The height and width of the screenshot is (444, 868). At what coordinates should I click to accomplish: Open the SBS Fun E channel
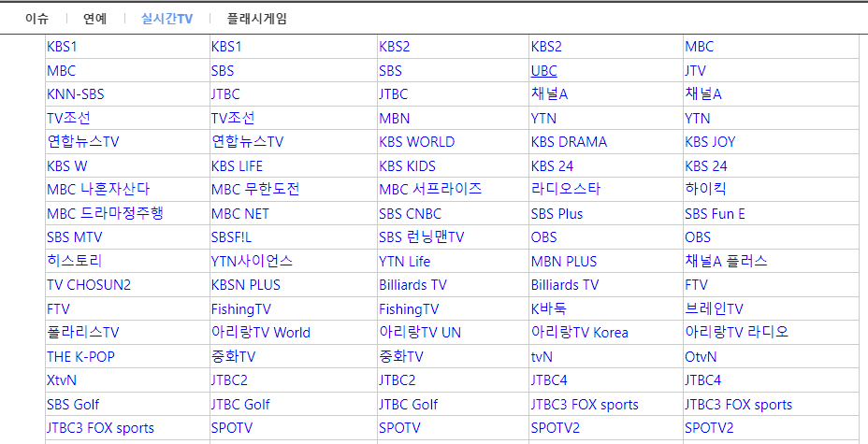pos(715,213)
